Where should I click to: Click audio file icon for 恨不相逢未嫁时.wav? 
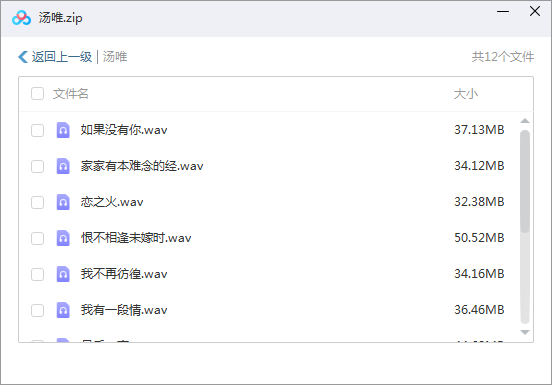[63, 238]
